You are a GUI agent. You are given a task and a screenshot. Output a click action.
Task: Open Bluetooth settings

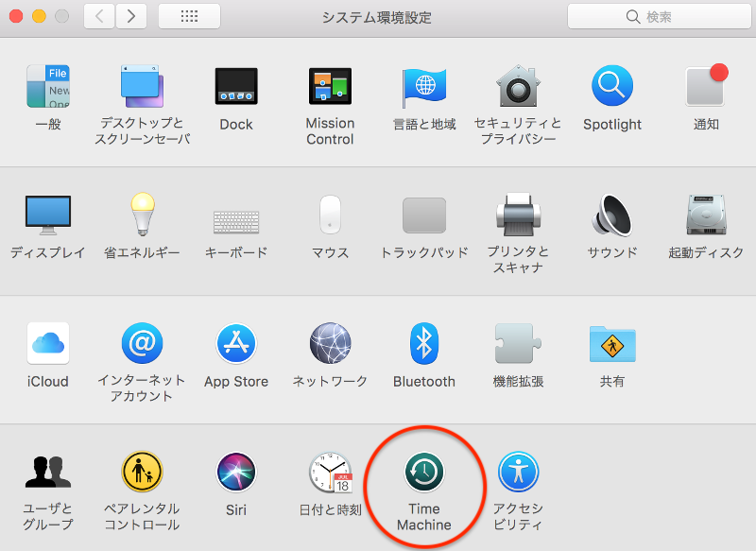(423, 343)
